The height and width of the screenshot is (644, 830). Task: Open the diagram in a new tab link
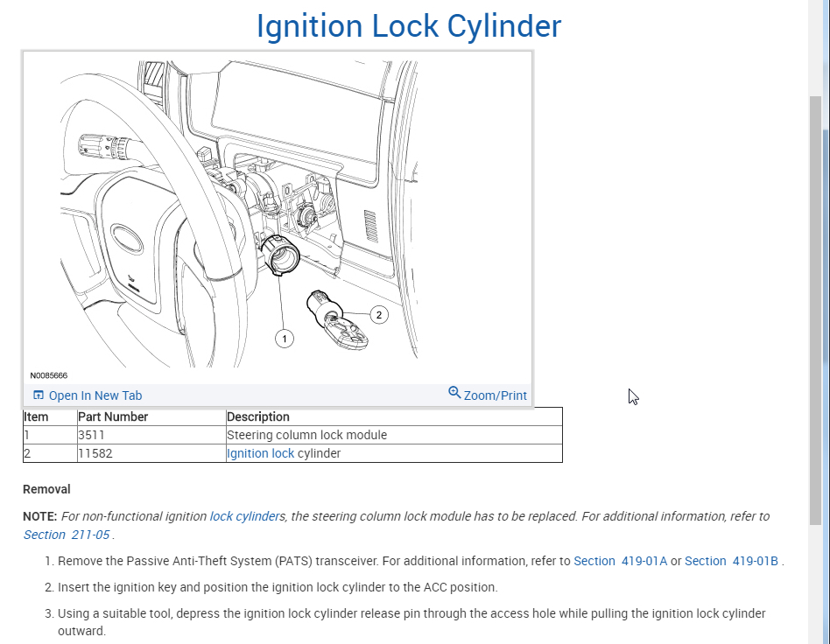(x=95, y=395)
